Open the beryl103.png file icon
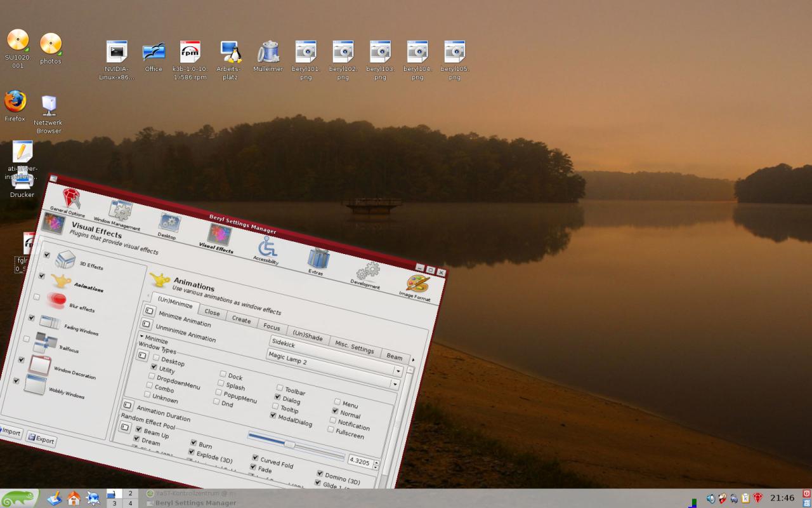812x508 pixels. pyautogui.click(x=380, y=52)
